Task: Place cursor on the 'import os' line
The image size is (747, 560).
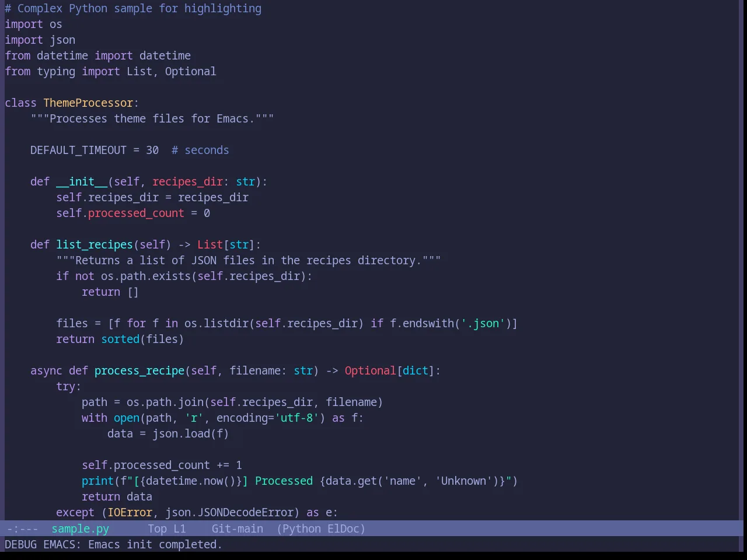Action: coord(33,24)
